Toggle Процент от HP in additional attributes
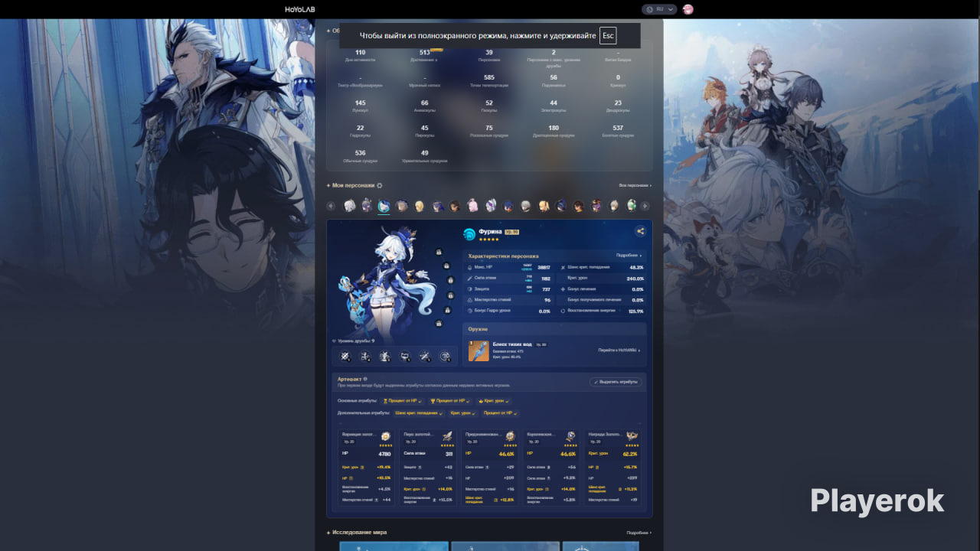980x551 pixels. [500, 413]
